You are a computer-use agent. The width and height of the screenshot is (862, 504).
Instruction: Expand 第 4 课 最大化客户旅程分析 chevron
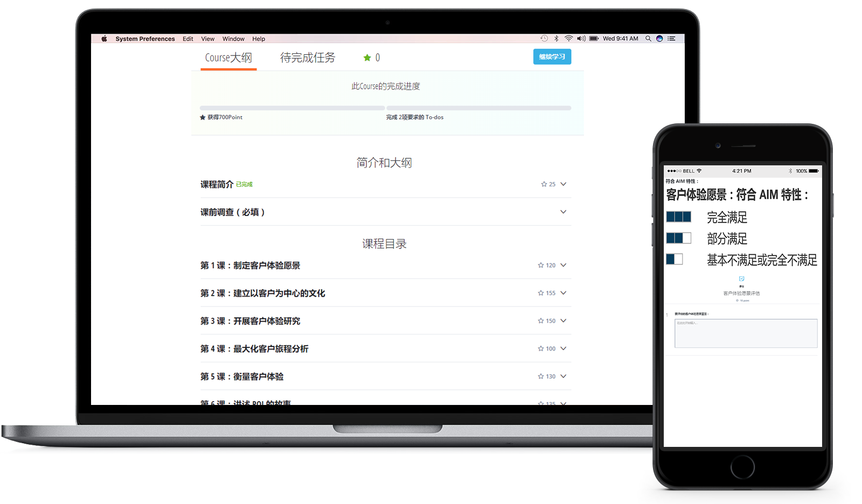point(564,348)
